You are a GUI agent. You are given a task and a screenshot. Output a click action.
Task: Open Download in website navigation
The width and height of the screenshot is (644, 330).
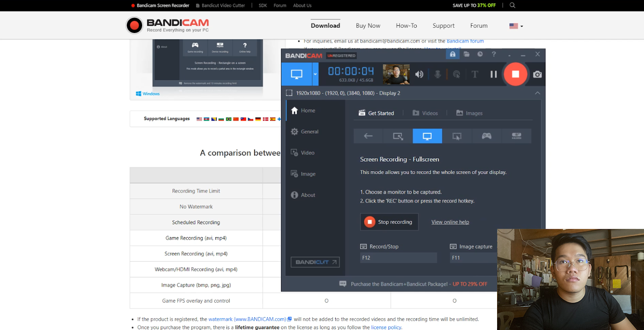[325, 26]
